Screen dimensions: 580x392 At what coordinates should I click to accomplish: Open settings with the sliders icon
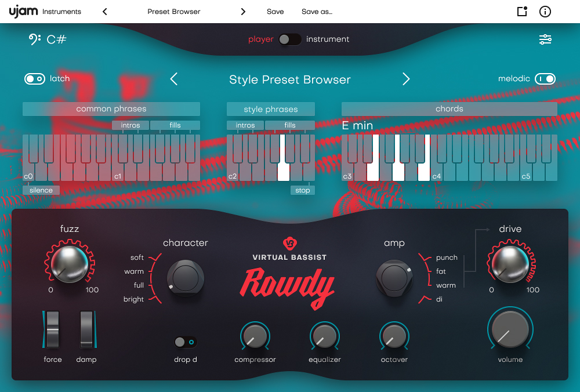click(x=545, y=39)
